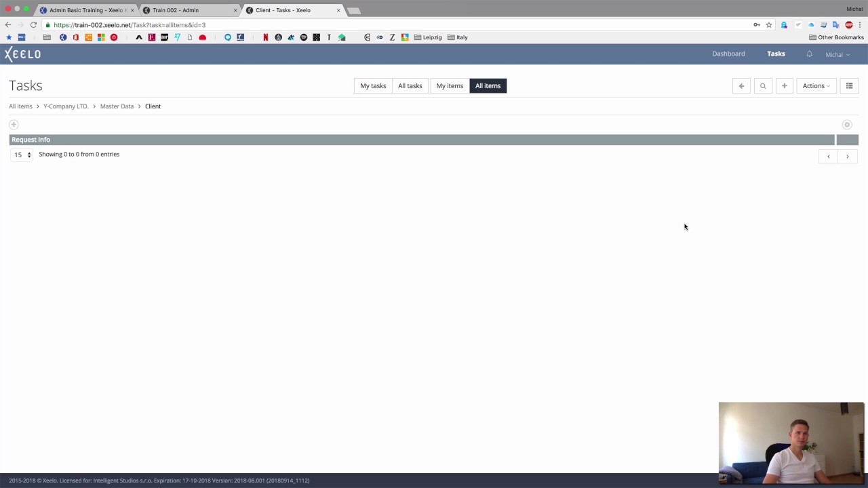
Task: Go to previous page of entries
Action: pos(828,157)
